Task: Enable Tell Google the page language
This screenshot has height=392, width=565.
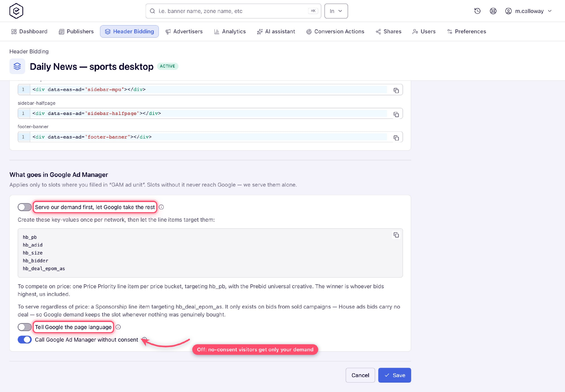Action: 25,327
